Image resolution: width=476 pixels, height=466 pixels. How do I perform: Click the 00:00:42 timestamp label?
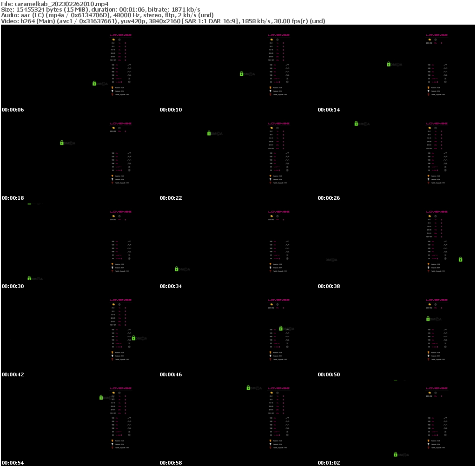13,375
